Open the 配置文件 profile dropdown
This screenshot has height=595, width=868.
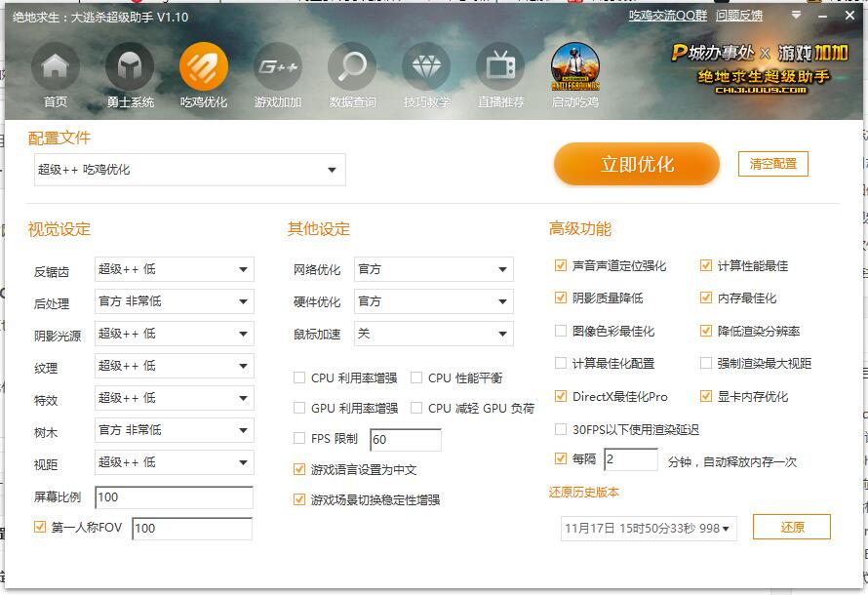(190, 170)
